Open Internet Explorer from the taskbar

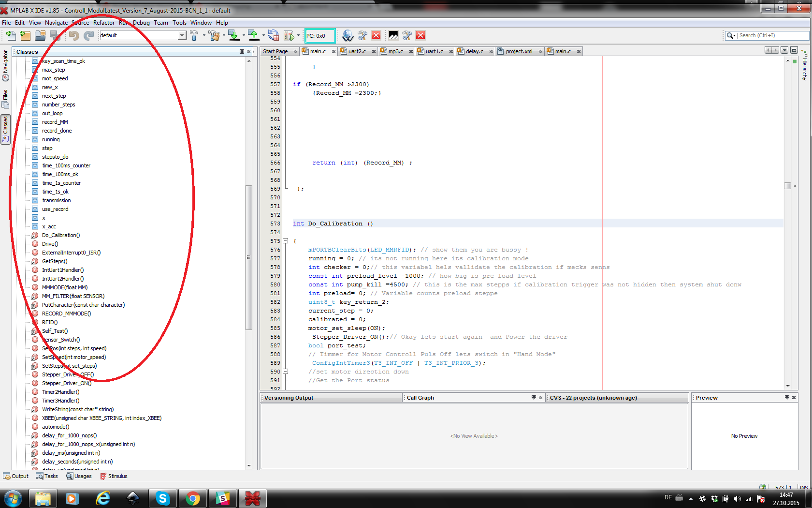(x=102, y=498)
